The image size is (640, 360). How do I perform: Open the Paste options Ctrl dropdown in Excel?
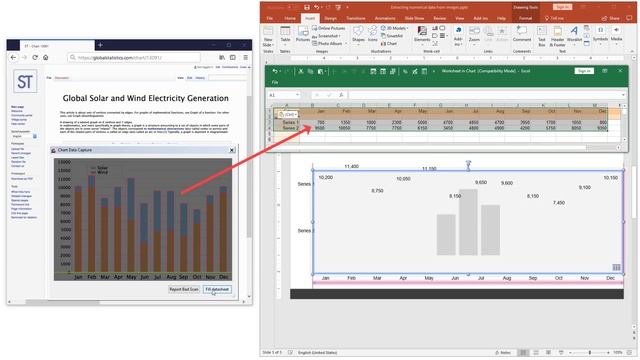289,115
